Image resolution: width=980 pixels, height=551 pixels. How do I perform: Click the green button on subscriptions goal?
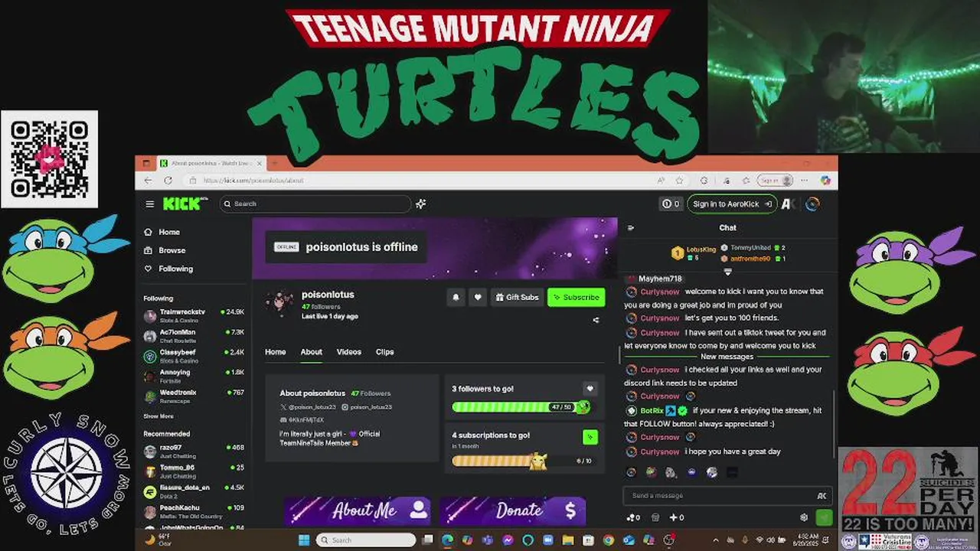pyautogui.click(x=590, y=437)
